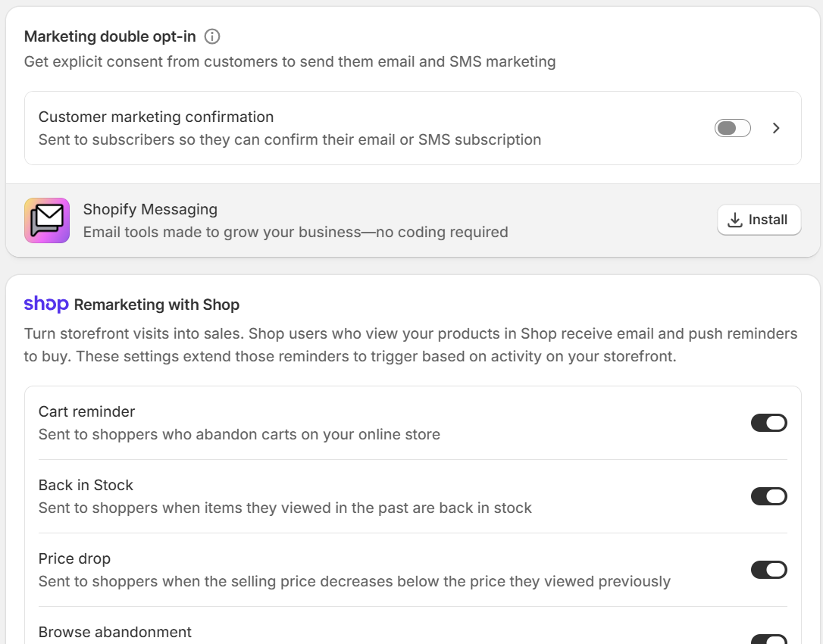Viewport: 823px width, 644px height.
Task: Click the Customer marketing confirmation title
Action: [156, 117]
